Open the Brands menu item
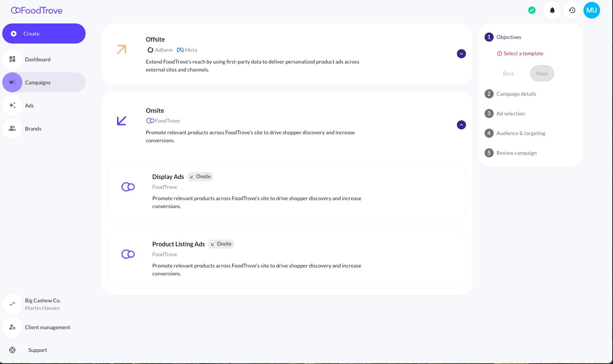Screen dimensions: 613x364 point(44,129)
